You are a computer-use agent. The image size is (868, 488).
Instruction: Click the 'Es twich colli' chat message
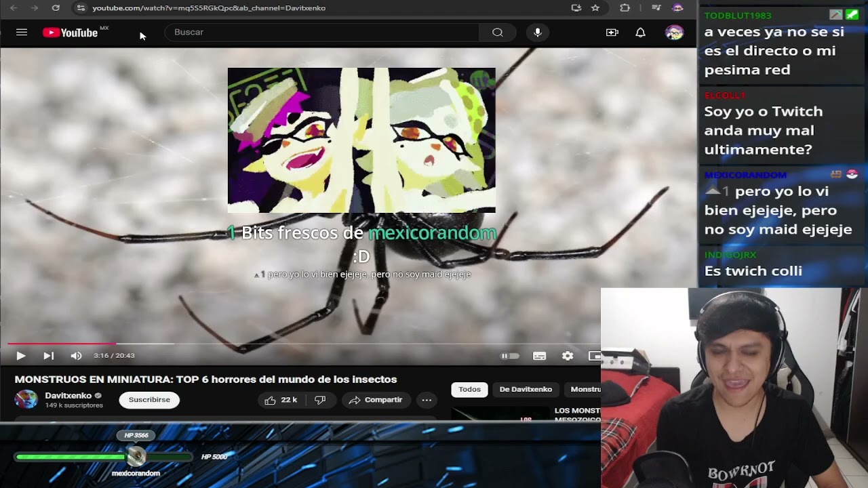753,271
